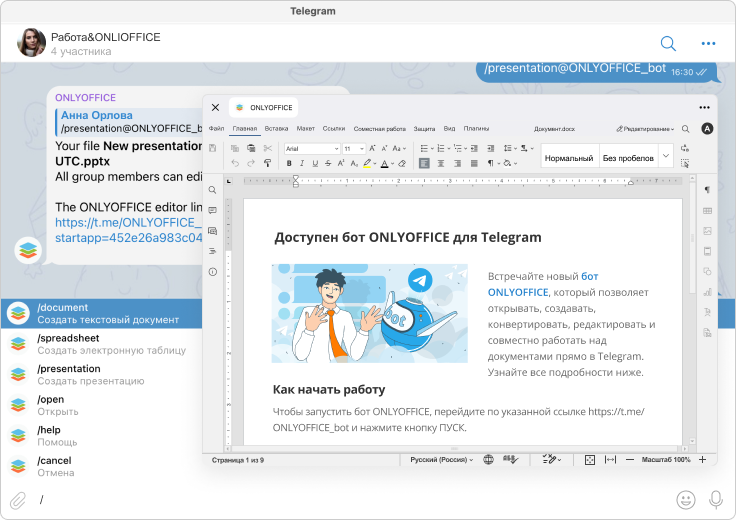The image size is (736, 520).
Task: Open the headings navigation panel icon
Action: click(x=213, y=251)
